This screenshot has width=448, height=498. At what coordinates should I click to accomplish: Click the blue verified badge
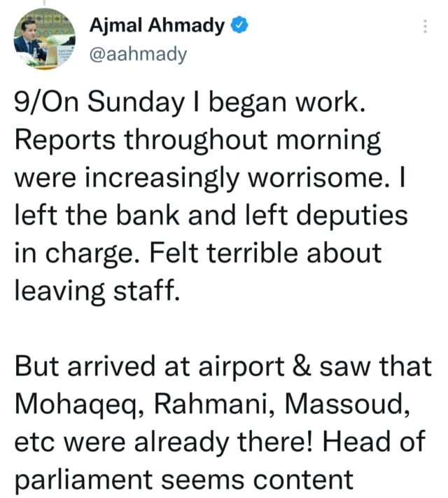(239, 27)
